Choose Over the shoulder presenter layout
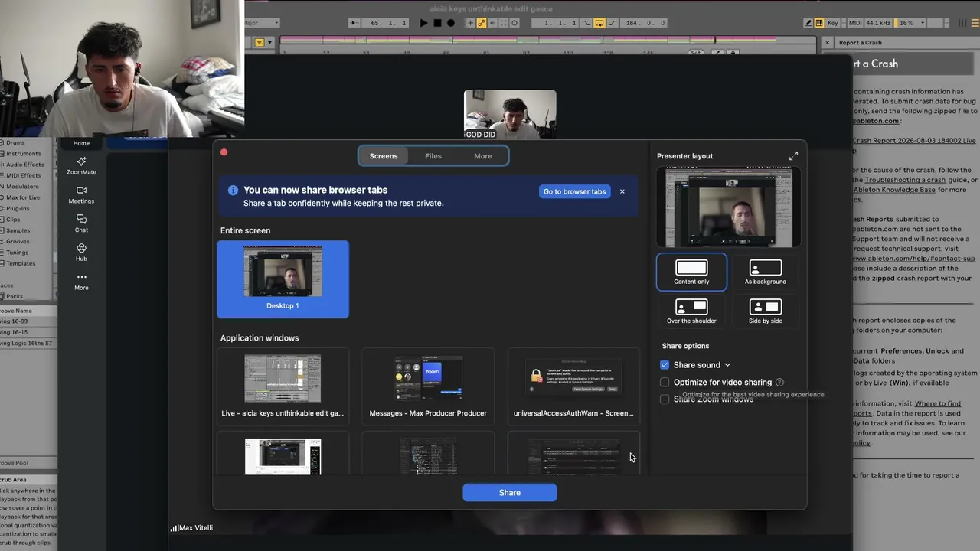Screen dimensions: 980x551 pyautogui.click(x=691, y=311)
